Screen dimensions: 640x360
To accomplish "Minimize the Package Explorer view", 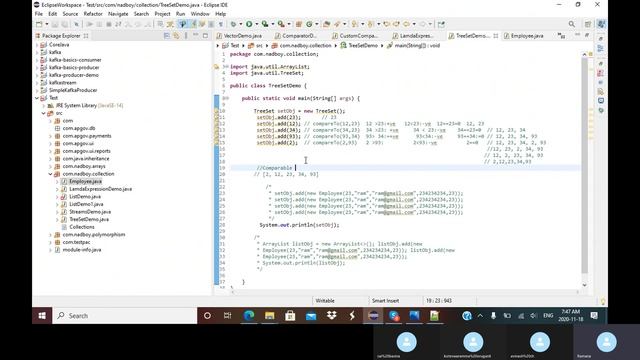I will coord(196,36).
